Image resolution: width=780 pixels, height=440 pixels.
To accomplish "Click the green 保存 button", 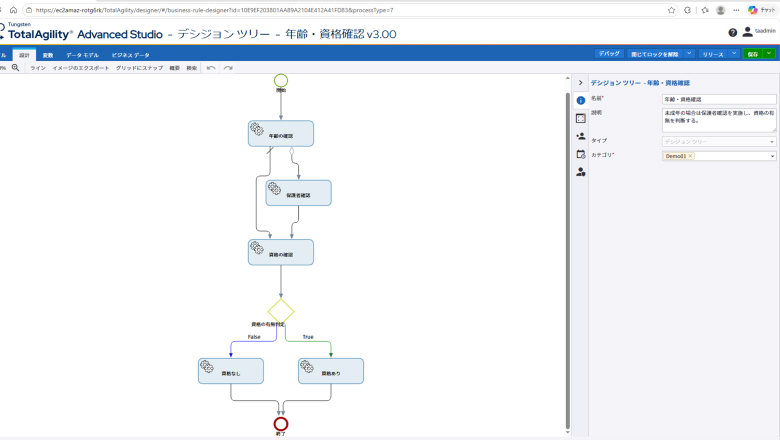I will click(x=753, y=54).
